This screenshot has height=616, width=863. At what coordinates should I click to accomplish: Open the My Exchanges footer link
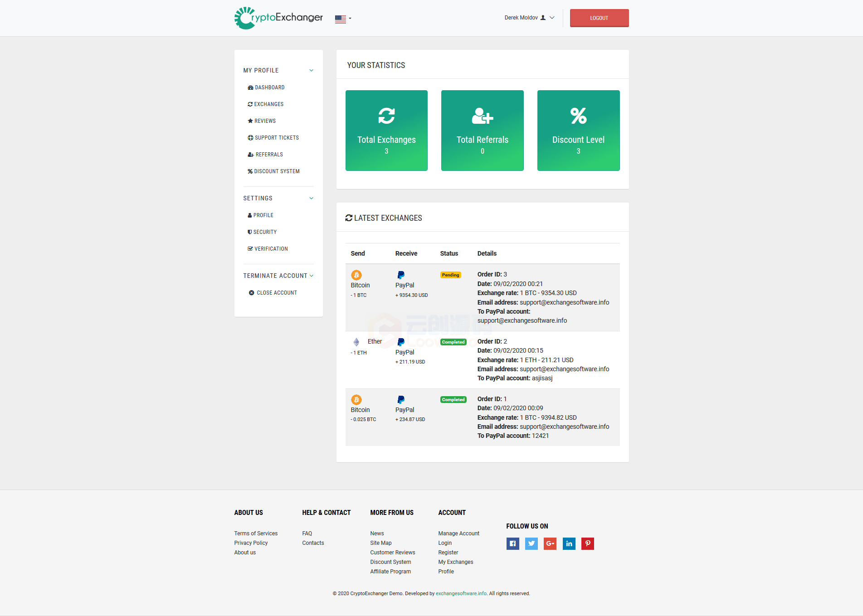point(456,562)
